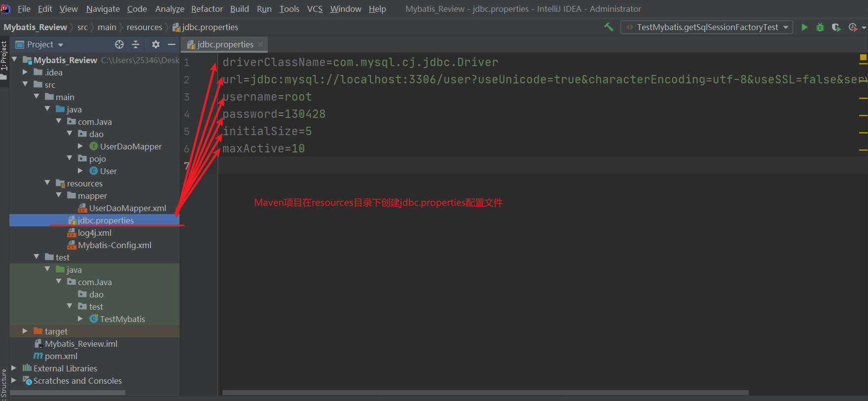Collapse the Mybatis_Review root node

(x=14, y=59)
